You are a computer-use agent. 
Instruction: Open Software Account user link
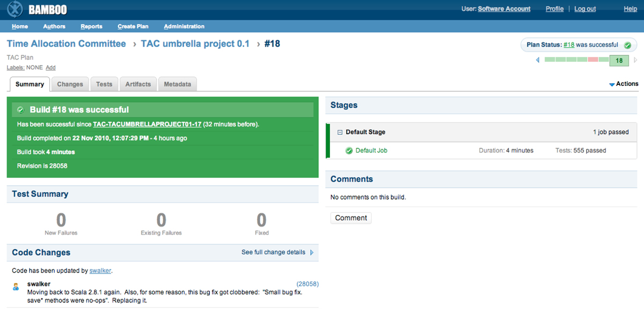click(504, 9)
